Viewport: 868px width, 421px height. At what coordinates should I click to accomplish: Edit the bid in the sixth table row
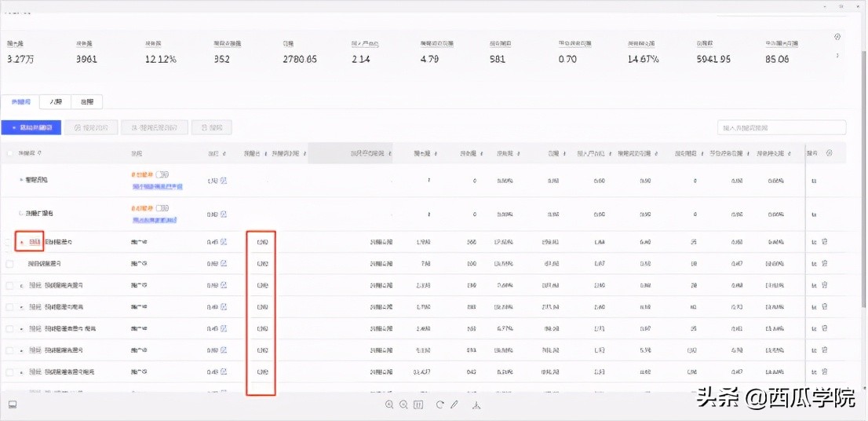coord(224,307)
